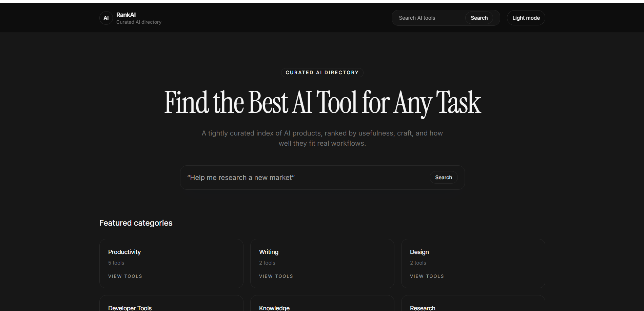This screenshot has height=311, width=644.
Task: Open the Research category
Action: [473, 303]
